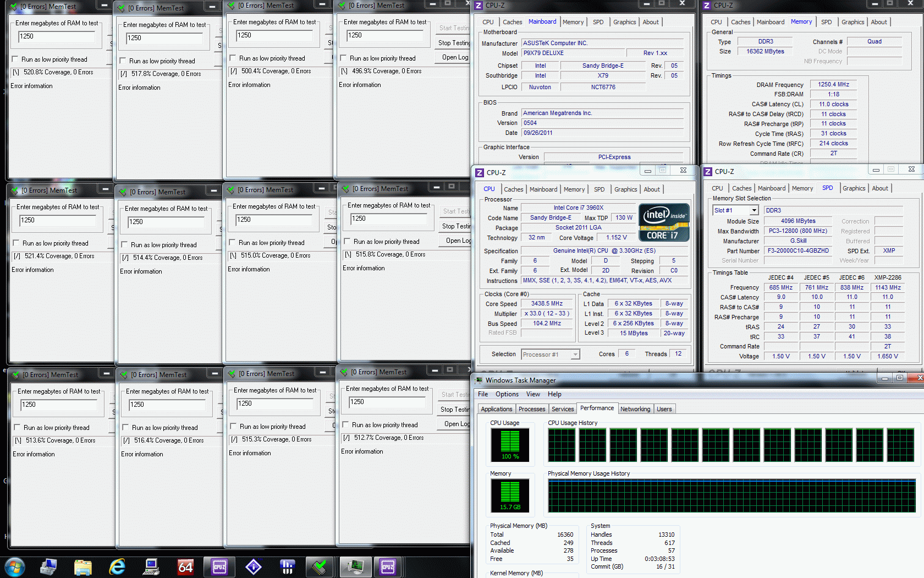Open Task Manager Users tab

(x=664, y=409)
